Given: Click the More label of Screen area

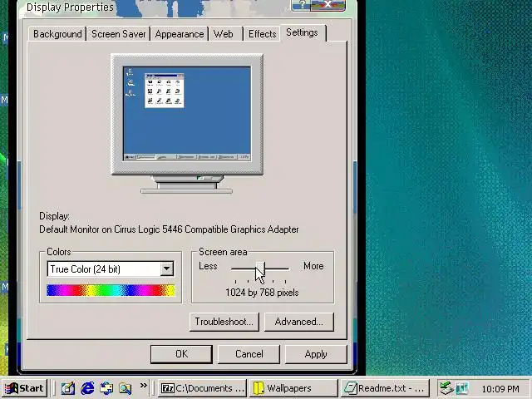Looking at the screenshot, I should [313, 266].
